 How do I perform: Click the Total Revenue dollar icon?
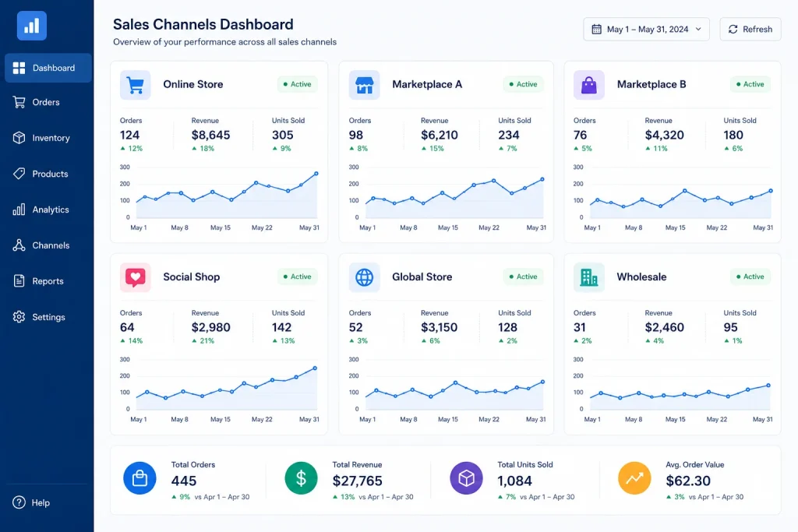(x=302, y=478)
